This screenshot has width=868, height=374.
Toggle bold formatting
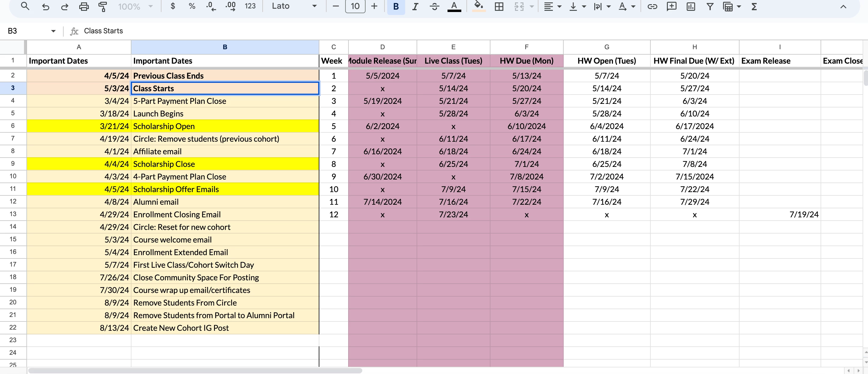click(396, 6)
